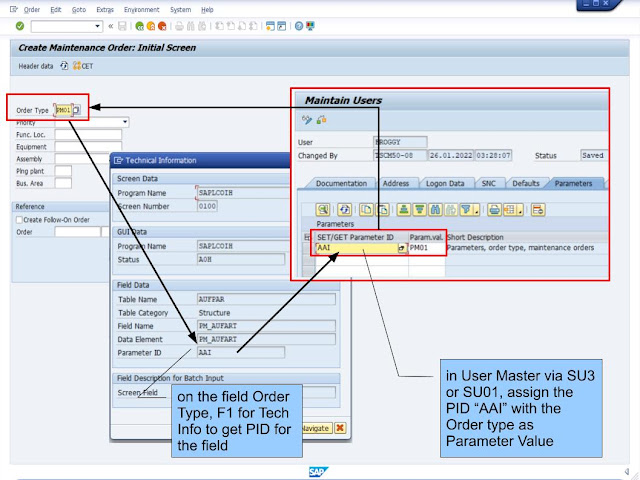Click the red Cancel icon
The width and height of the screenshot is (640, 480).
pyautogui.click(x=162, y=26)
